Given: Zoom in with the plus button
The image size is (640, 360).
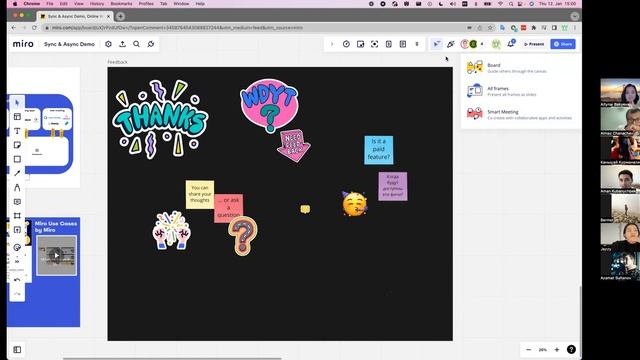Looking at the screenshot, I should pos(557,350).
